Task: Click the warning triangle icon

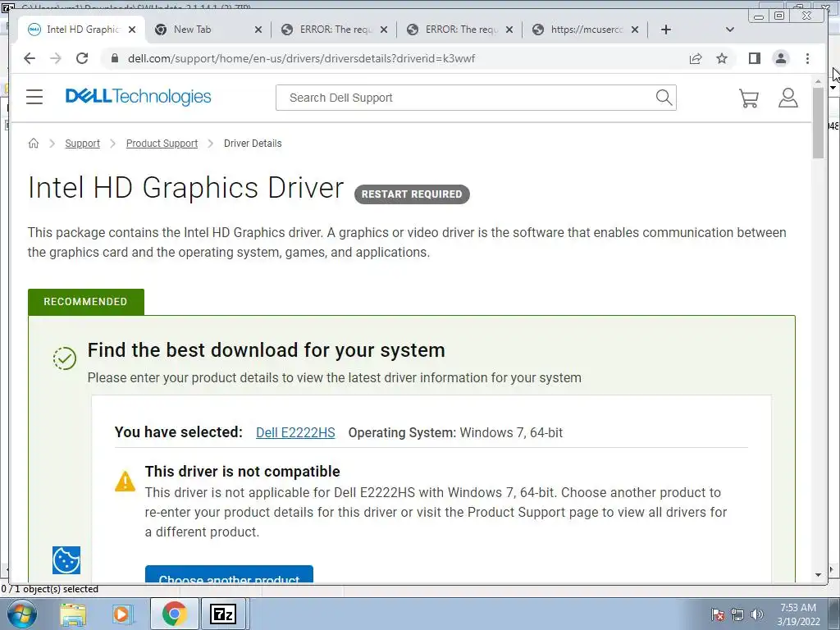Action: (125, 481)
